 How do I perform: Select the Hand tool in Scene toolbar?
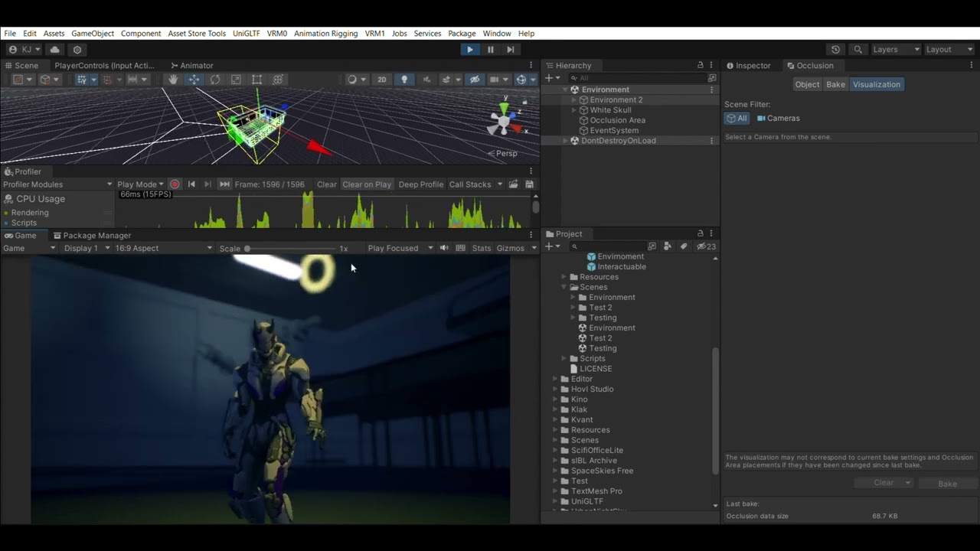[174, 80]
